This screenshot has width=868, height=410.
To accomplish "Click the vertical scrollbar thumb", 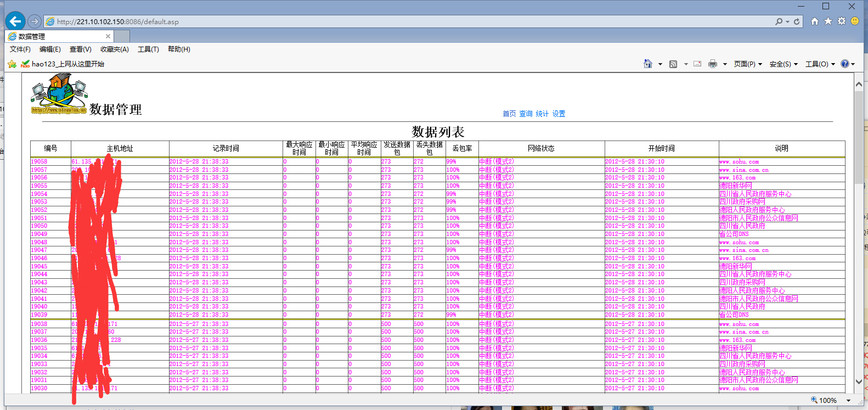I will [859, 137].
